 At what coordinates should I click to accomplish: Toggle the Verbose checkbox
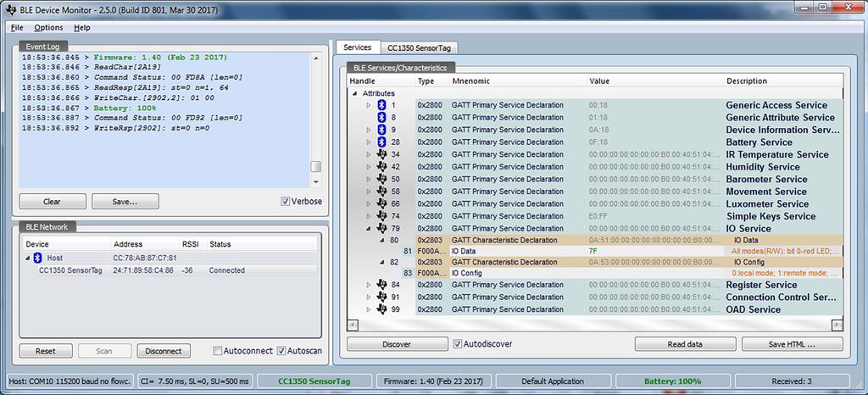pyautogui.click(x=285, y=202)
